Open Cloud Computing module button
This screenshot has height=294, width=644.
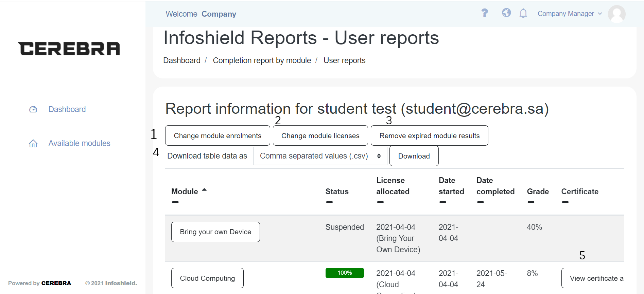(207, 278)
